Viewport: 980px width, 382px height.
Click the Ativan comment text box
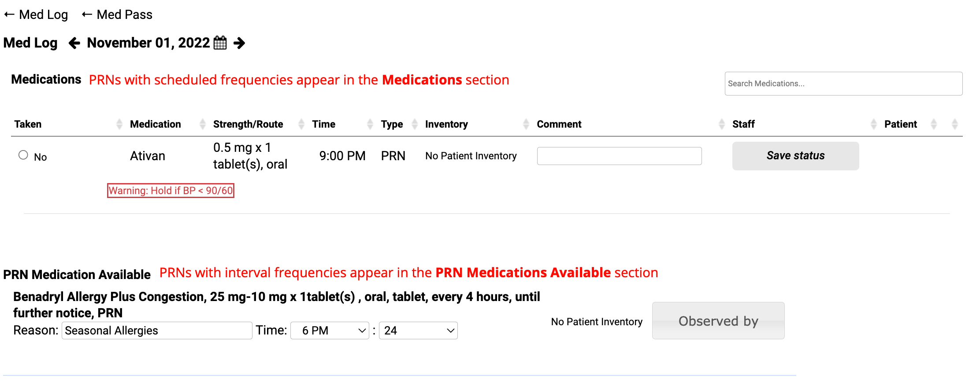click(x=619, y=156)
